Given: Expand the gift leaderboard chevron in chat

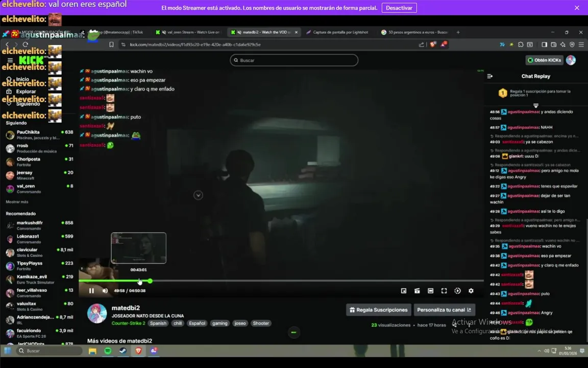Looking at the screenshot, I should pyautogui.click(x=536, y=105).
